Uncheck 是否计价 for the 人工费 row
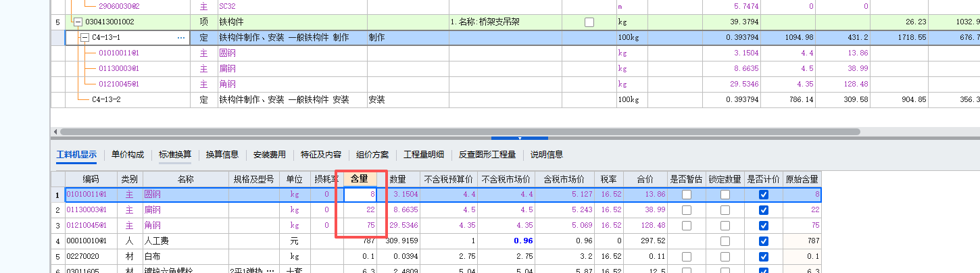Image resolution: width=980 pixels, height=273 pixels. (764, 241)
